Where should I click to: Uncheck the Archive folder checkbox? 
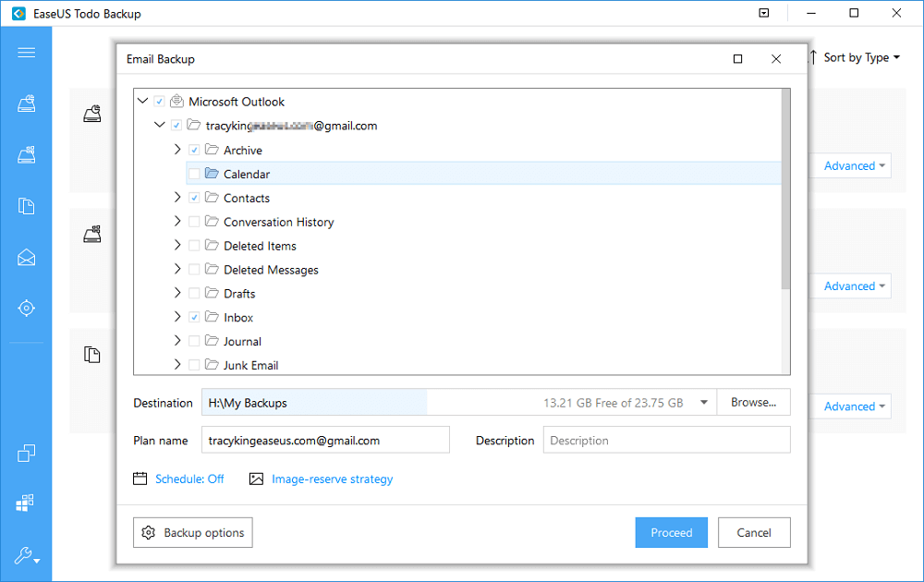tap(194, 150)
